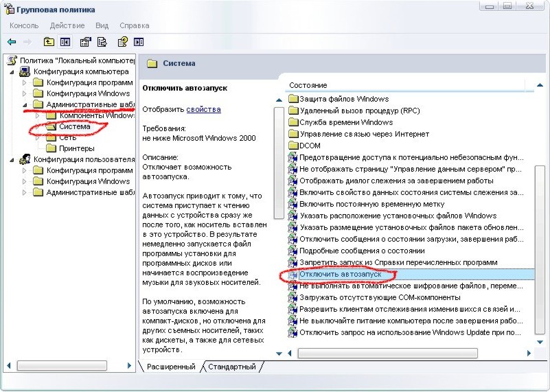550x392 pixels.
Task: Click the policy list scroll-down arrow
Action: tap(540, 342)
